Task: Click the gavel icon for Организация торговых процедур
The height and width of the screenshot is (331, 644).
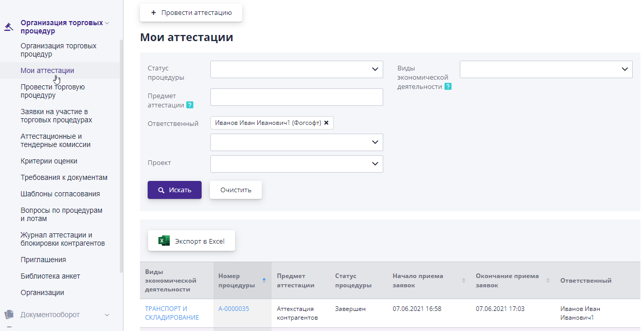Action: 8,26
